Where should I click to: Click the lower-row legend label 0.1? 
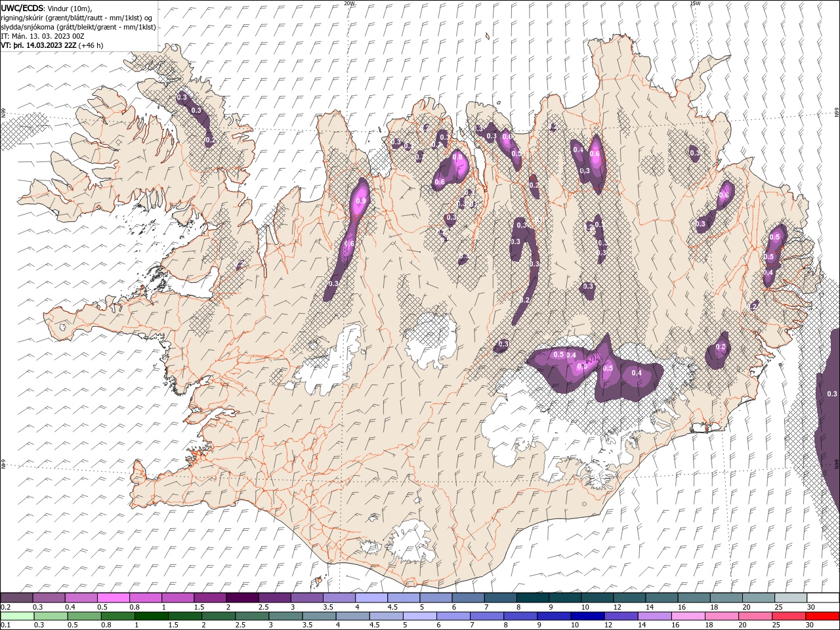coord(5,625)
